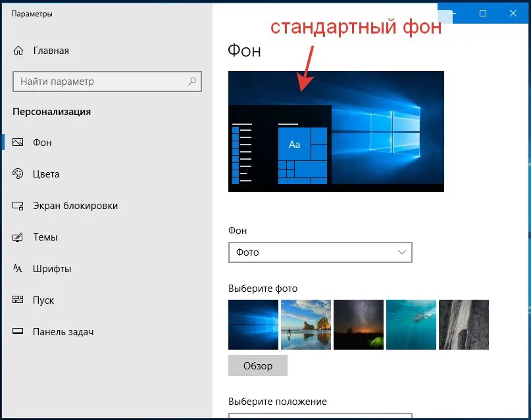
Task: Choose the sunset beach photo thumbnail
Action: pos(306,324)
